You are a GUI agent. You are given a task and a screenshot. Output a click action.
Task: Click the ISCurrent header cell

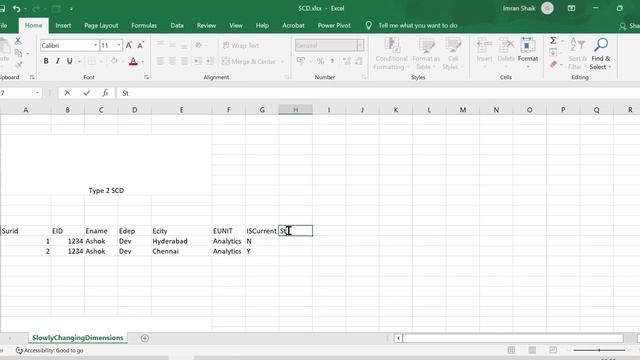click(x=261, y=231)
